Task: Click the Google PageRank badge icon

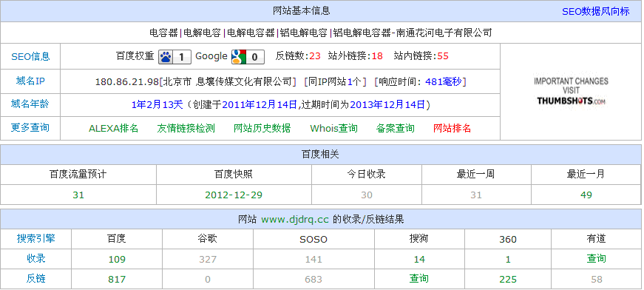Action: [x=248, y=57]
